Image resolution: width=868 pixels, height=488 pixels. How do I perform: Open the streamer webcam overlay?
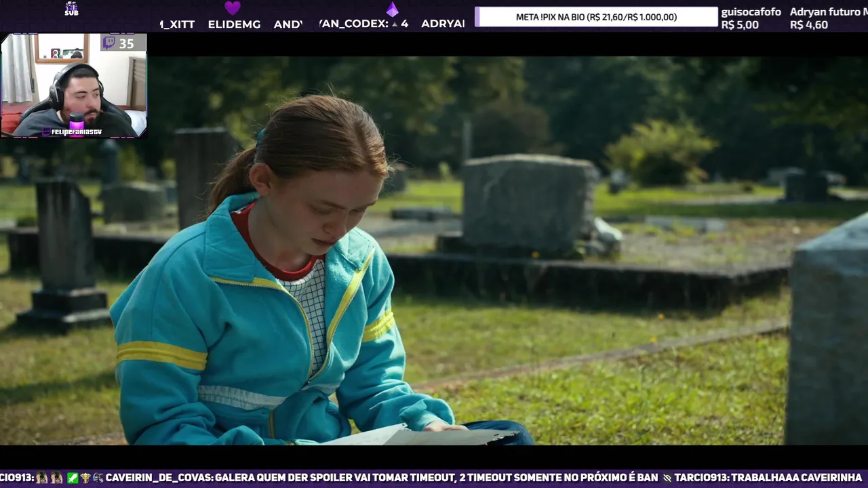pos(74,85)
